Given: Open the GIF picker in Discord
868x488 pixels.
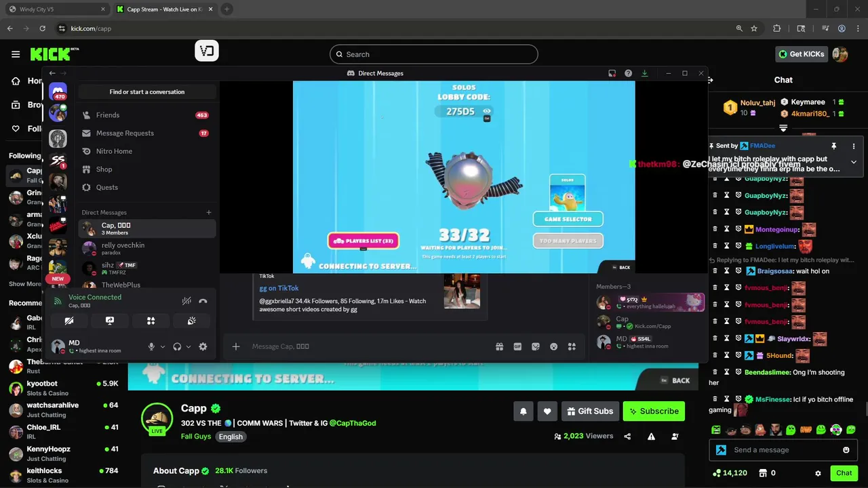Looking at the screenshot, I should [x=517, y=346].
